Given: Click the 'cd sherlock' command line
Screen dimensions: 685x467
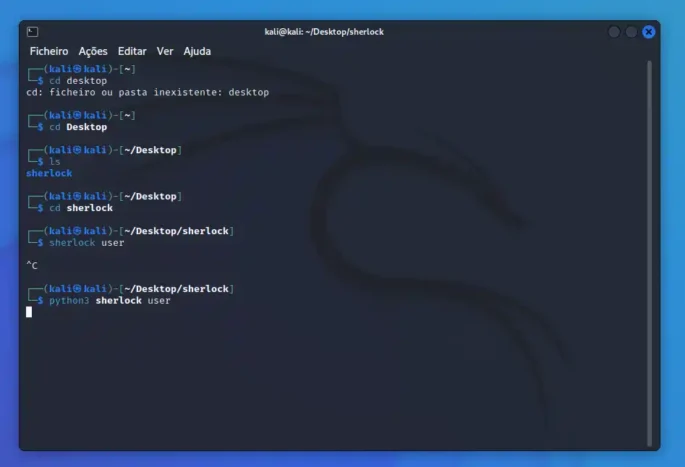Looking at the screenshot, I should point(81,208).
